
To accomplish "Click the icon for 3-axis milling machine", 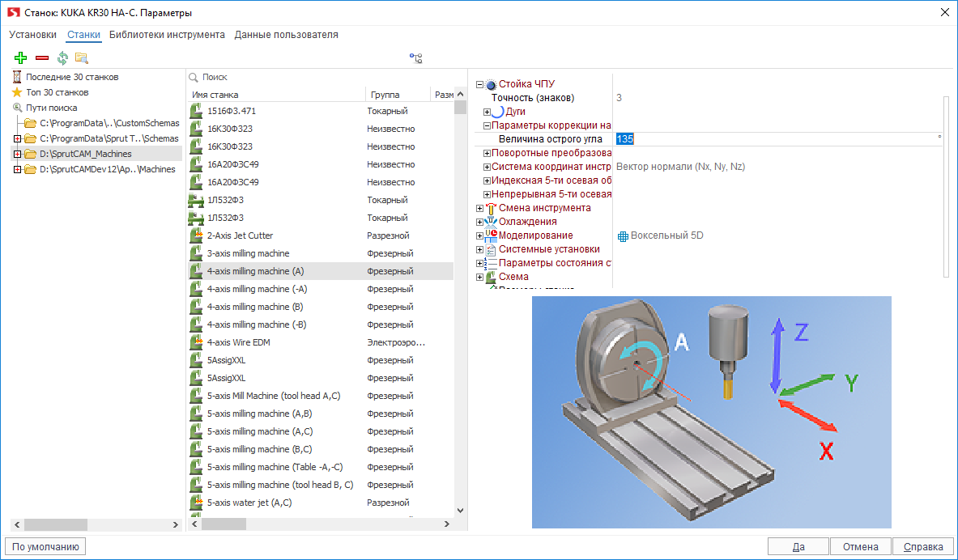I will [196, 253].
